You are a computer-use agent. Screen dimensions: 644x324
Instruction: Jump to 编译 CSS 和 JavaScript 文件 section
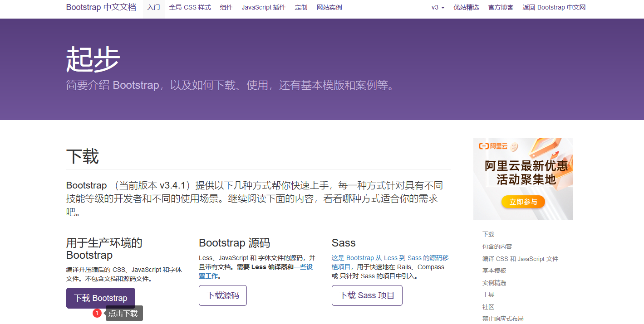[x=520, y=259]
